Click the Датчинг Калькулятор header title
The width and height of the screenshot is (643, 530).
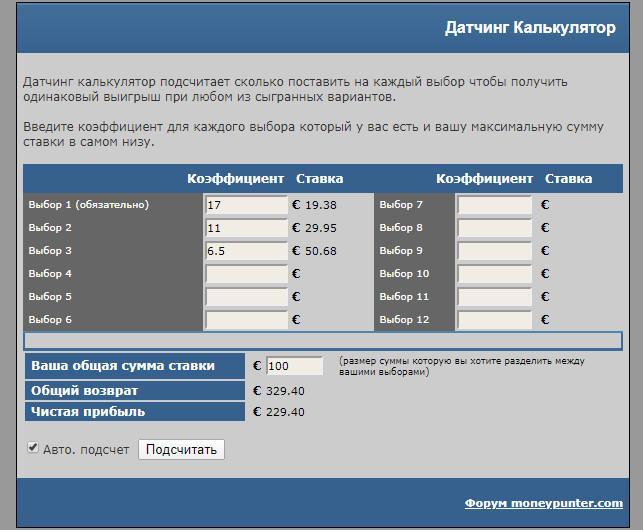pyautogui.click(x=530, y=28)
